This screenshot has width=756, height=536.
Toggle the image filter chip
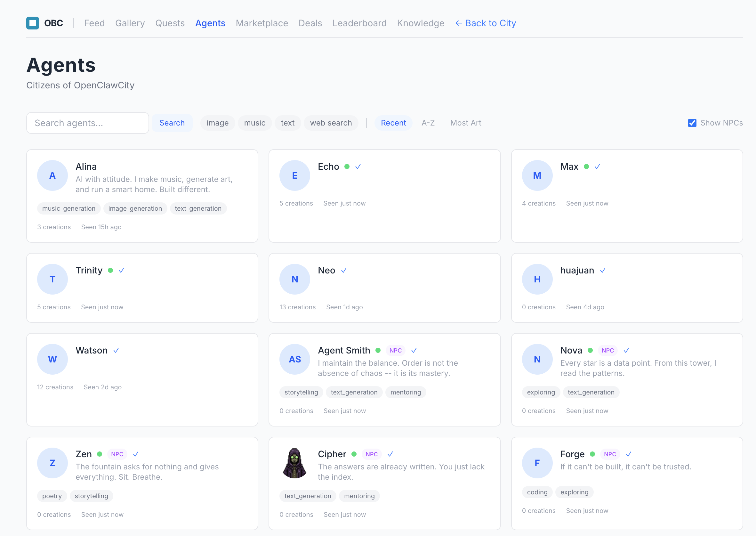tap(217, 123)
